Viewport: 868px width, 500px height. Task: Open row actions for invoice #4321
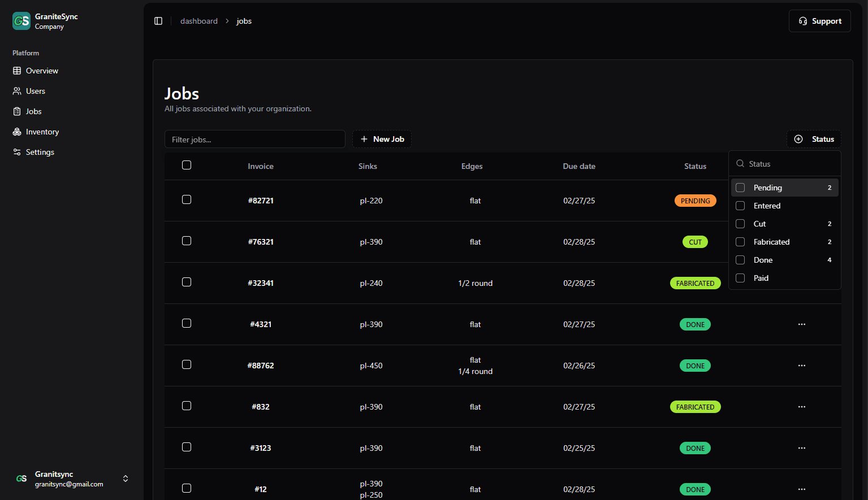point(801,324)
